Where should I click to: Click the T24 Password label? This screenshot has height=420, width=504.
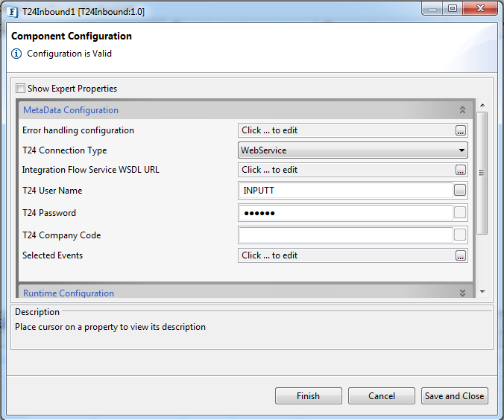tap(49, 213)
